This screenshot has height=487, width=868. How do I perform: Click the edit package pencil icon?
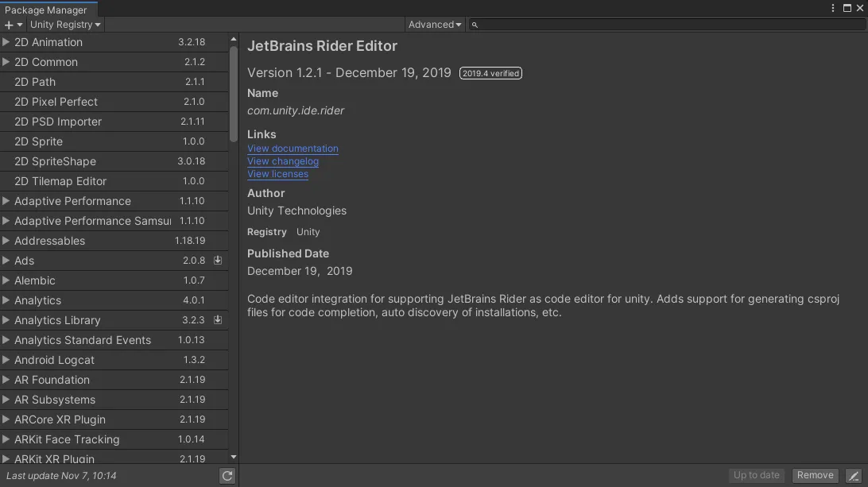pos(854,475)
